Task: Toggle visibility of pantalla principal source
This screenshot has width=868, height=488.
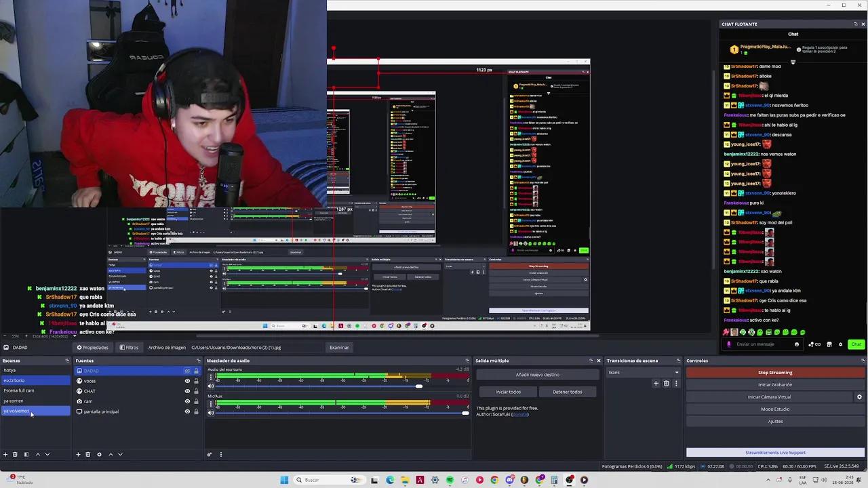Action: coord(187,411)
